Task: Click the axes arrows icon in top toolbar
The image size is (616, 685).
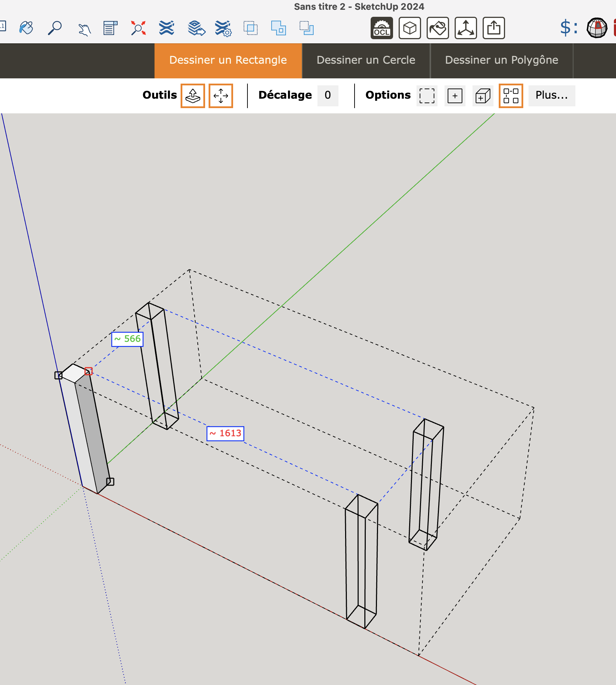Action: (x=465, y=28)
